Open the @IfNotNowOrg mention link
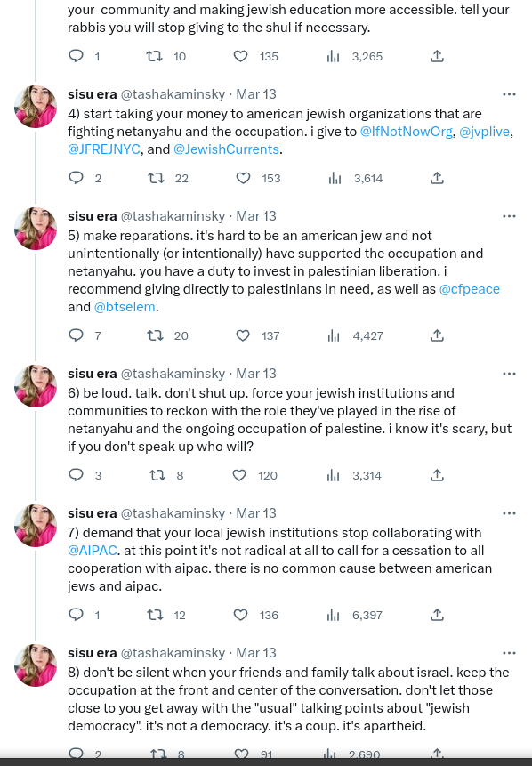 pyautogui.click(x=407, y=131)
